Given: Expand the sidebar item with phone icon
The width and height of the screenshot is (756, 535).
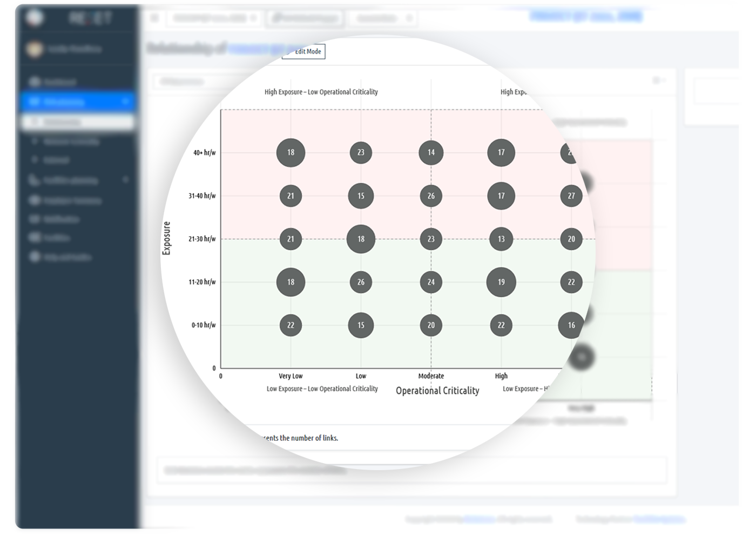Looking at the screenshot, I should [x=126, y=179].
